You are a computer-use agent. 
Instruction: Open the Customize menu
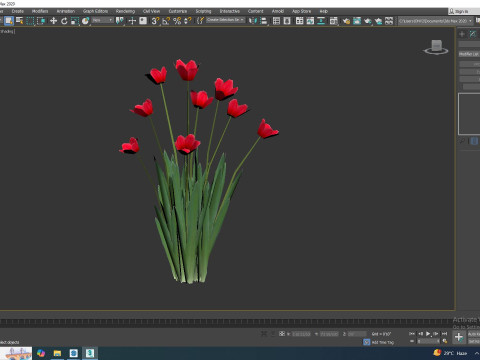pyautogui.click(x=178, y=11)
